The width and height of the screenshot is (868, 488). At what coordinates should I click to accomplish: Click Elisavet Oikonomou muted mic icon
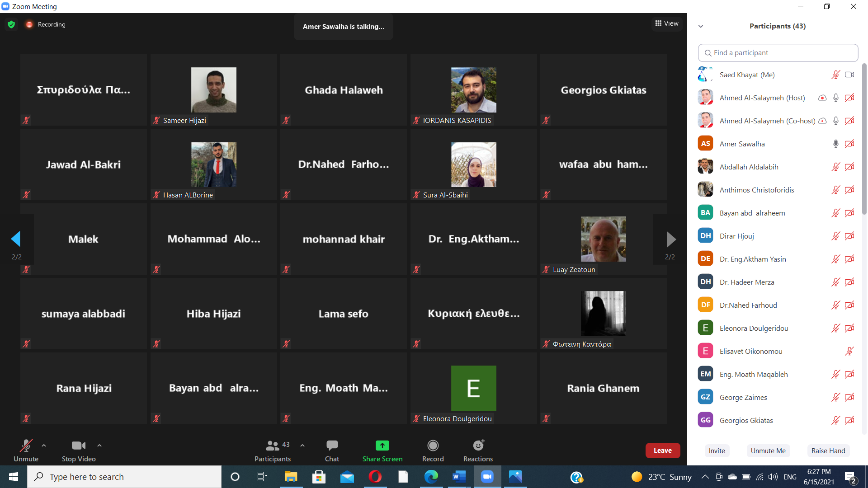[849, 351]
